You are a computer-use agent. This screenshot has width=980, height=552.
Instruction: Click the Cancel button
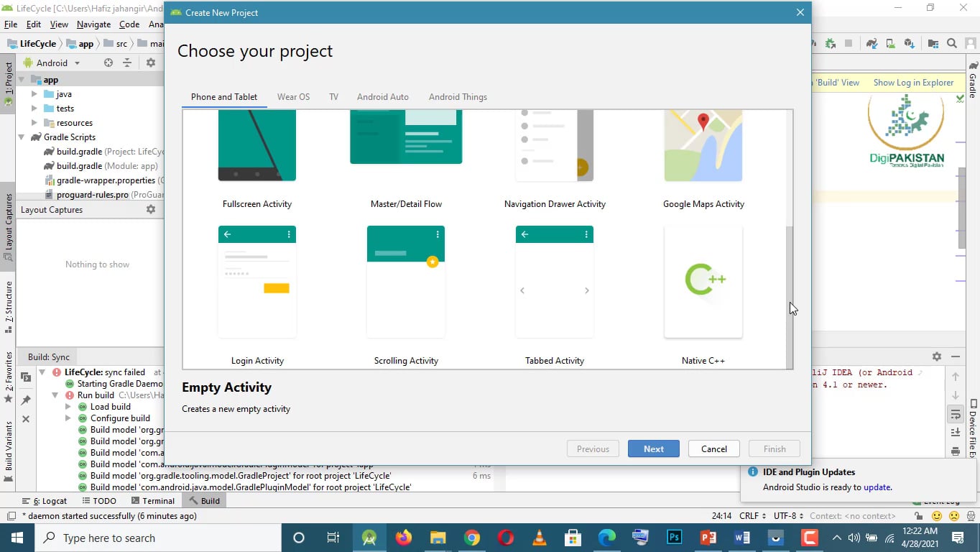(714, 448)
